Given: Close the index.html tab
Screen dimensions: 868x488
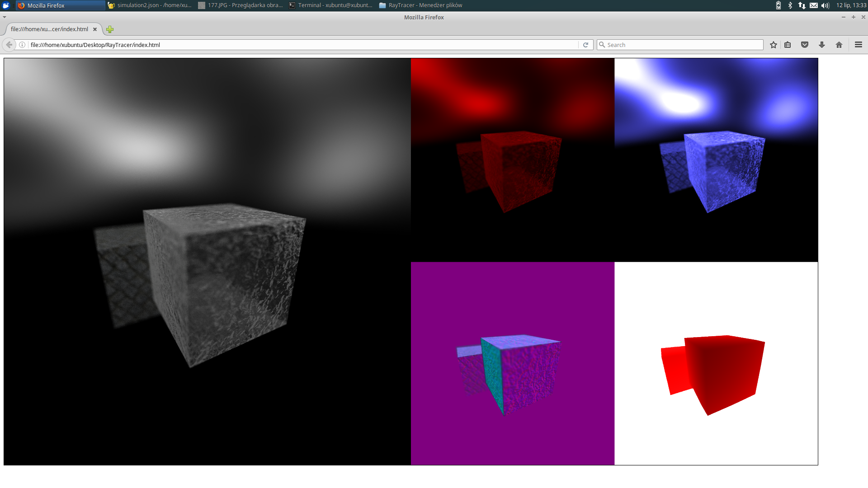Looking at the screenshot, I should point(95,29).
